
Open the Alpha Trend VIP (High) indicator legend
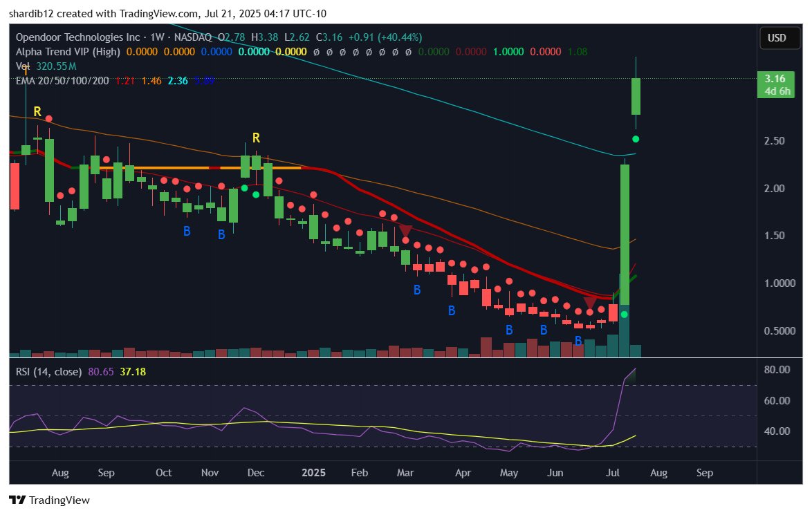[x=68, y=52]
